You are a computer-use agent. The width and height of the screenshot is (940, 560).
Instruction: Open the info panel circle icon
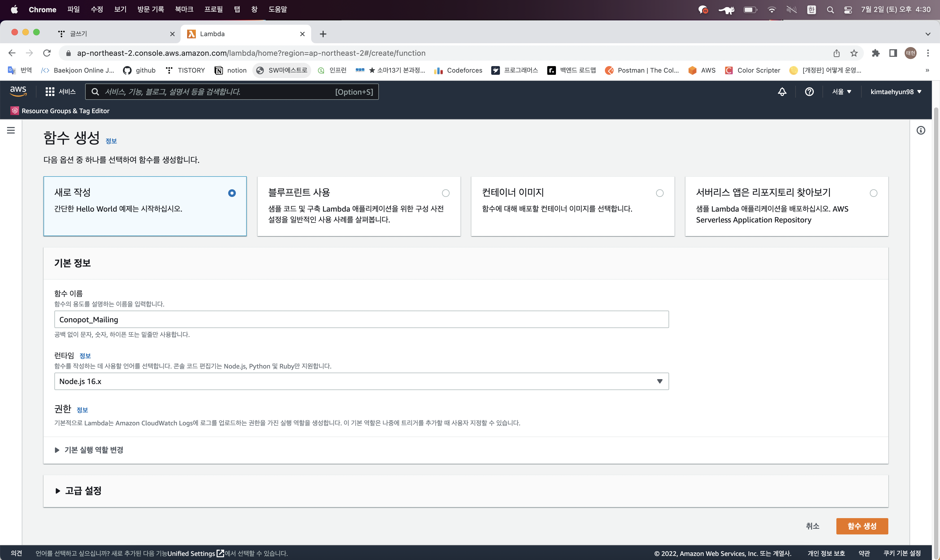[921, 130]
